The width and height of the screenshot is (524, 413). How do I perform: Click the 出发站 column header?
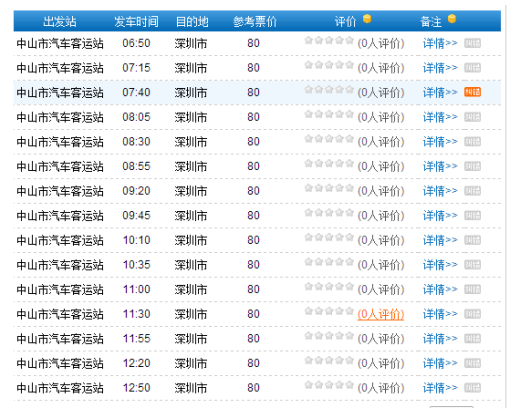(60, 22)
